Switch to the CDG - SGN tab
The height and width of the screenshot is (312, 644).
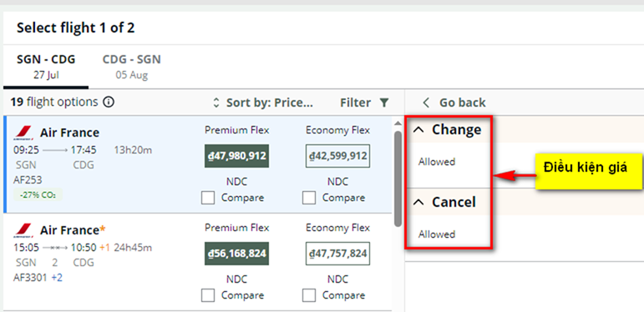[131, 67]
